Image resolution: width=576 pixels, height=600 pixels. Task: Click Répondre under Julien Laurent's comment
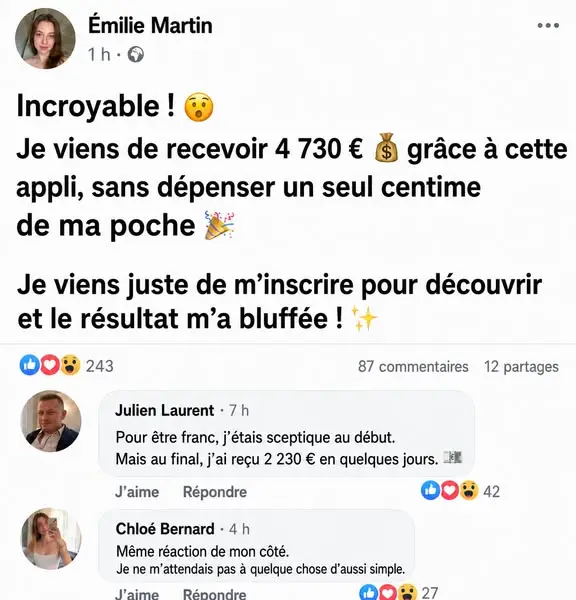tap(215, 492)
